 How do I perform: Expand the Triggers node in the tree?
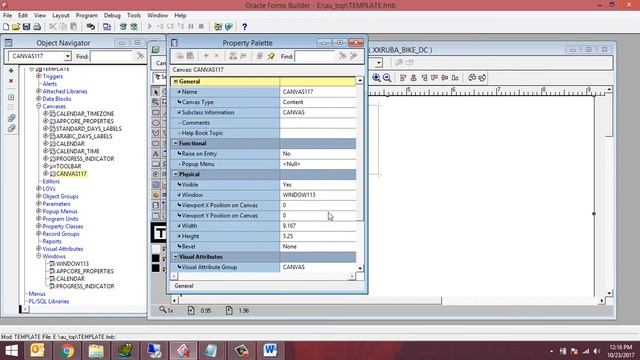(x=38, y=76)
